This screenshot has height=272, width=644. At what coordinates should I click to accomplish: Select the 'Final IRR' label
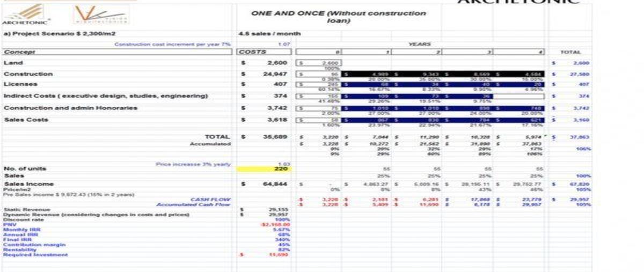coord(17,240)
